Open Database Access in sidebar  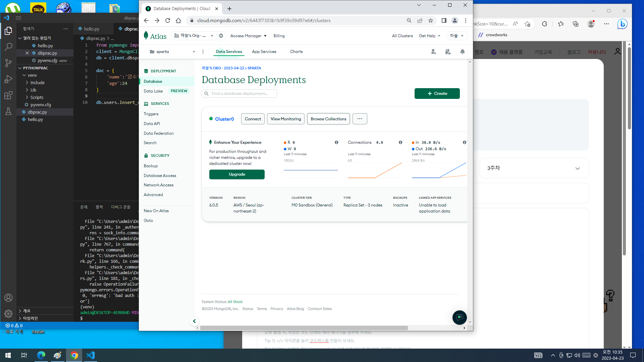click(x=160, y=176)
